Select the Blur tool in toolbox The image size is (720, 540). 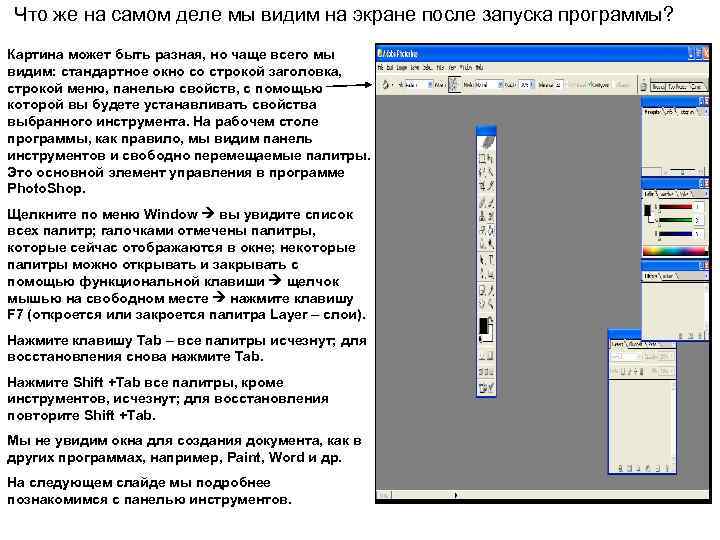(482, 242)
